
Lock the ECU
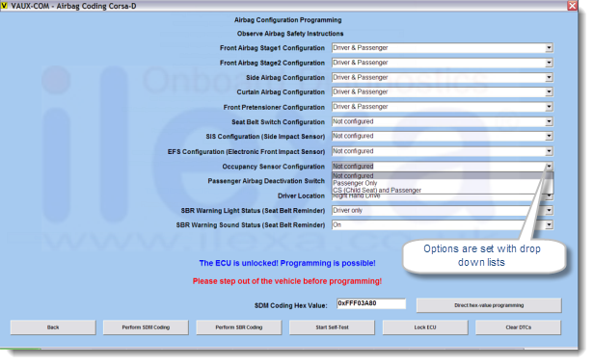click(425, 327)
